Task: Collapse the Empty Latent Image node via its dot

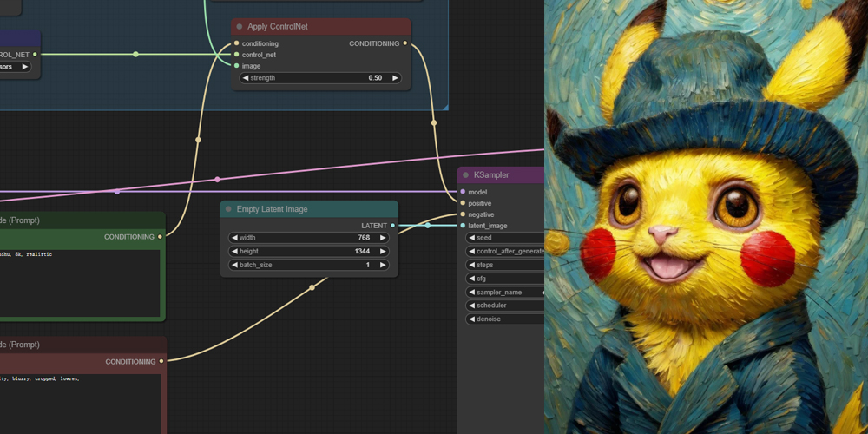Action: [x=228, y=209]
